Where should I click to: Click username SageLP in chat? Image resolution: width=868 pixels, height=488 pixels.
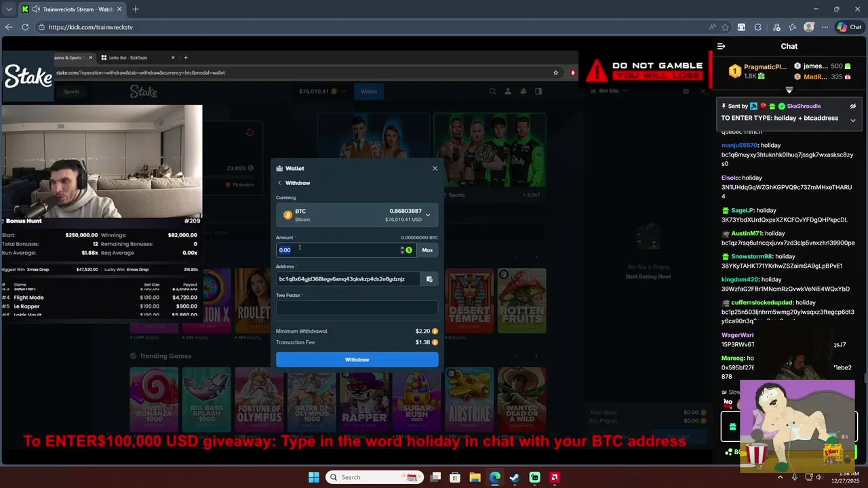[x=743, y=210]
